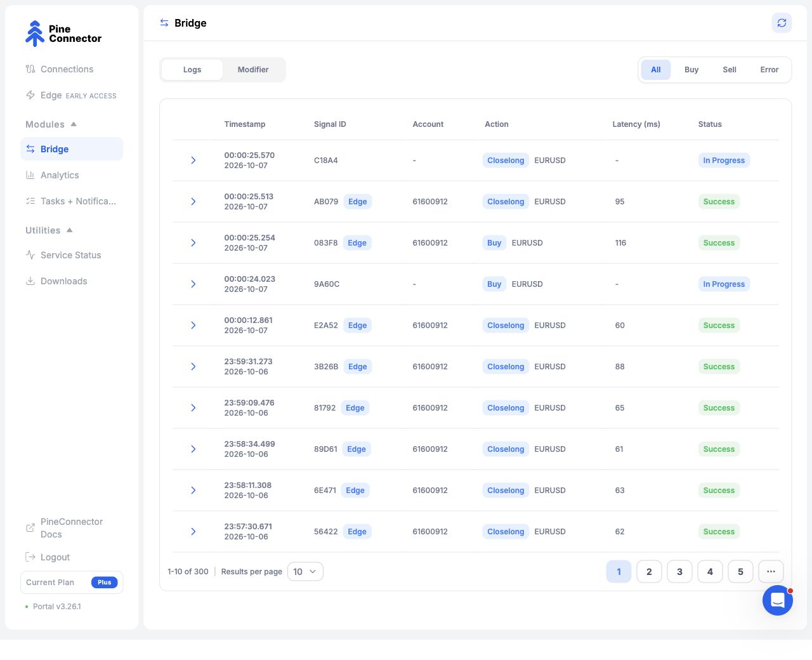812x660 pixels.
Task: Switch to the Modifier tab
Action: tap(253, 70)
